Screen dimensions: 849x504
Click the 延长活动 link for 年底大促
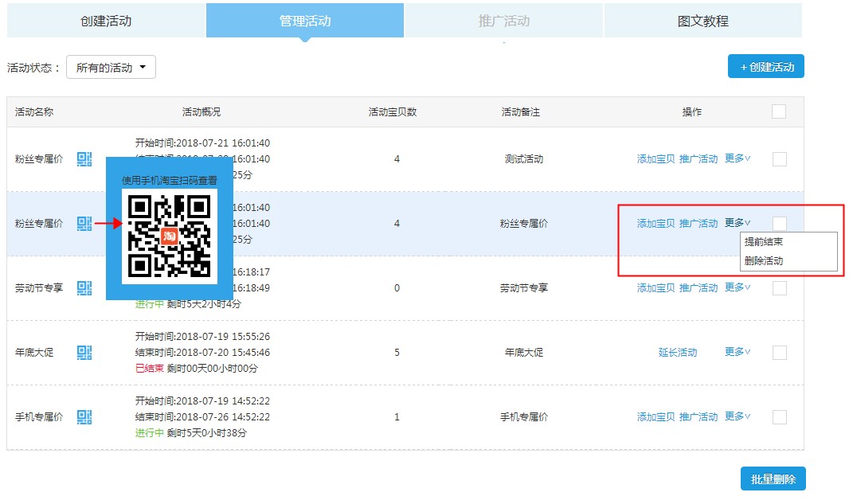pyautogui.click(x=677, y=353)
